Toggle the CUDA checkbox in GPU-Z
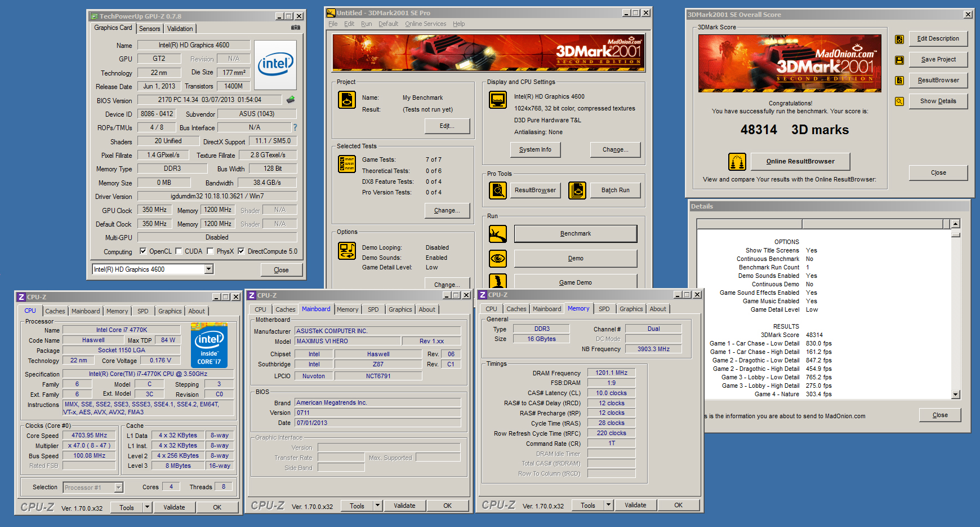Viewport: 980px width, 527px height. pos(179,251)
